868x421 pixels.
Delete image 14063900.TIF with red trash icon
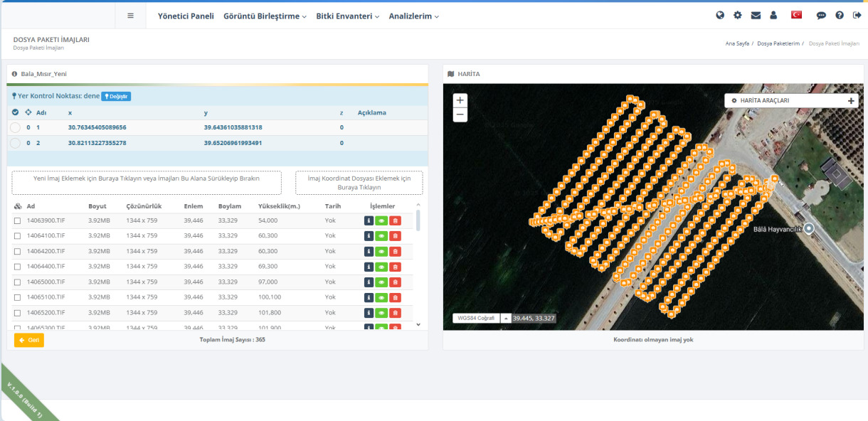tap(395, 220)
